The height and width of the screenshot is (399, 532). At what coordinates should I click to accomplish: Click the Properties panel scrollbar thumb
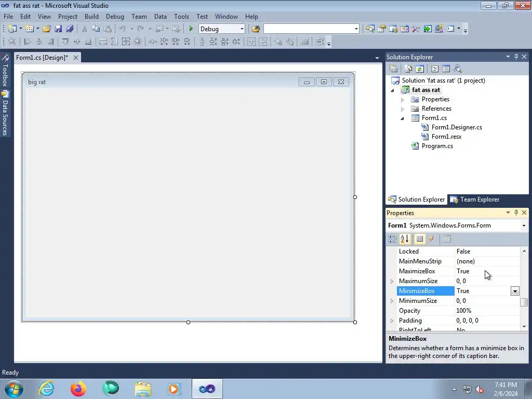coord(524,302)
